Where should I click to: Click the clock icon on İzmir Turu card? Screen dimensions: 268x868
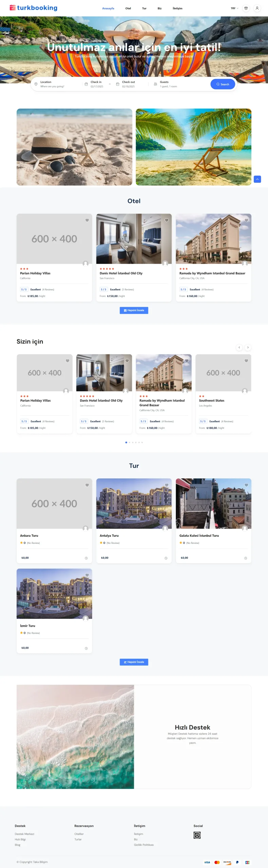point(86,648)
